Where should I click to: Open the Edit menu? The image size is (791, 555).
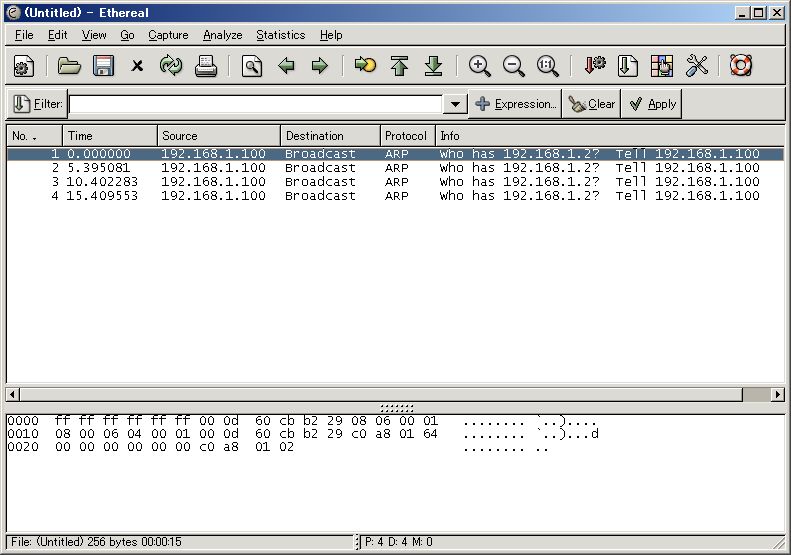(58, 35)
